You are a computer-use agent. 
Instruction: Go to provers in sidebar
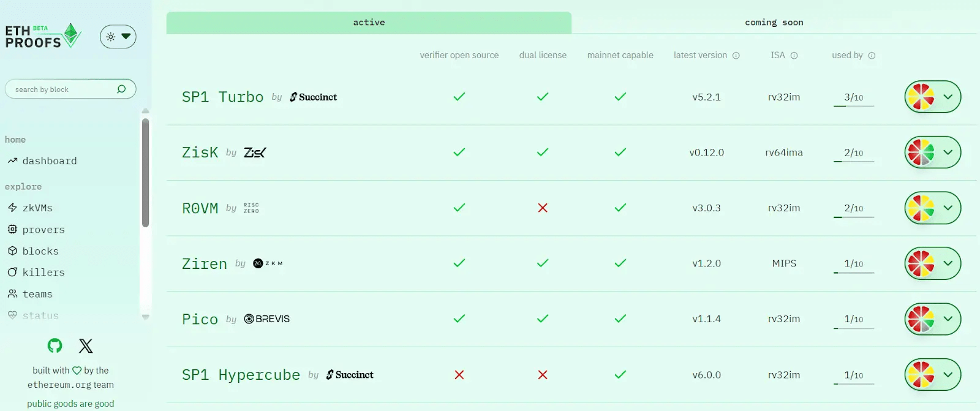coord(43,230)
